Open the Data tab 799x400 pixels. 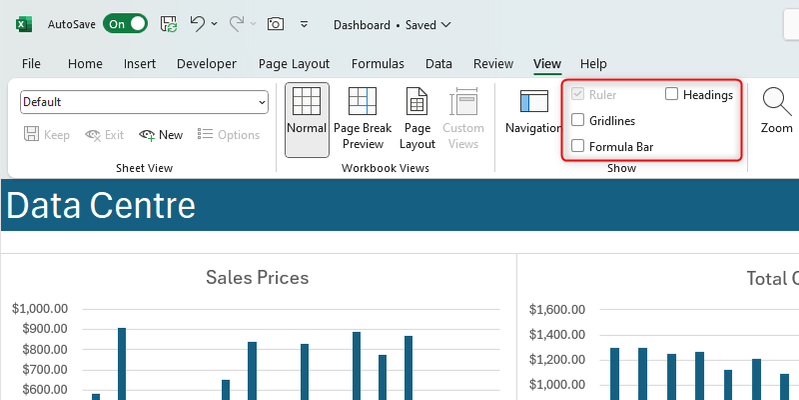(x=439, y=64)
